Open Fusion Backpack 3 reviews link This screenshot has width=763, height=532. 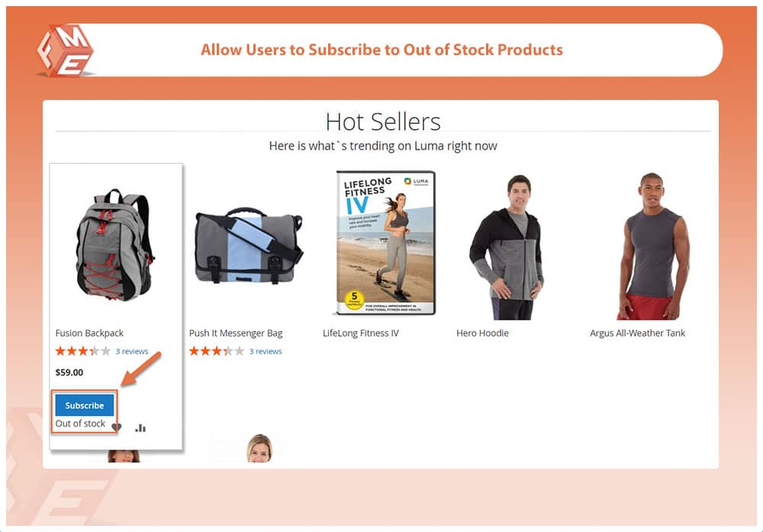(132, 351)
